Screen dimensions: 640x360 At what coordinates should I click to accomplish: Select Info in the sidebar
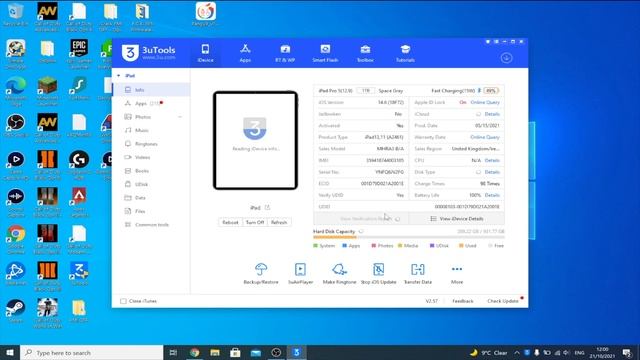pyautogui.click(x=151, y=90)
